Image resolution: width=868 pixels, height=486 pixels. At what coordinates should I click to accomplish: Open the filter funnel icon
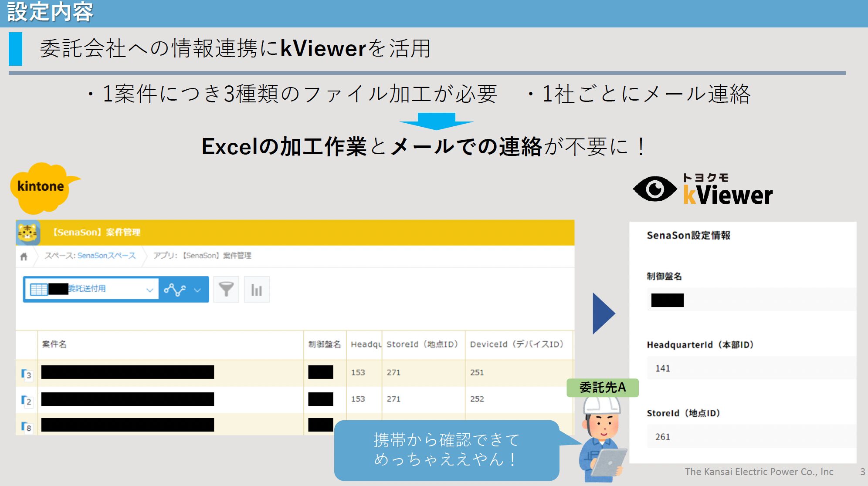(x=226, y=289)
